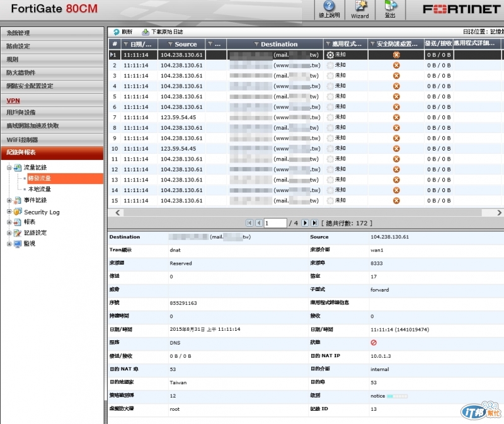The width and height of the screenshot is (504, 424).
Task: Open the WiFi Controller menu
Action: pyautogui.click(x=52, y=140)
